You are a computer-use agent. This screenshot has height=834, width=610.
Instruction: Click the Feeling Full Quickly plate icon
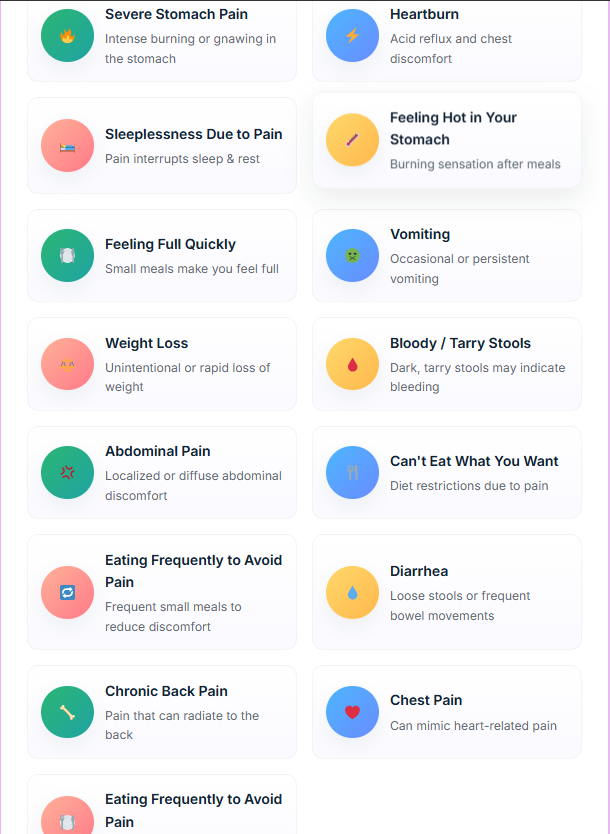tap(67, 256)
